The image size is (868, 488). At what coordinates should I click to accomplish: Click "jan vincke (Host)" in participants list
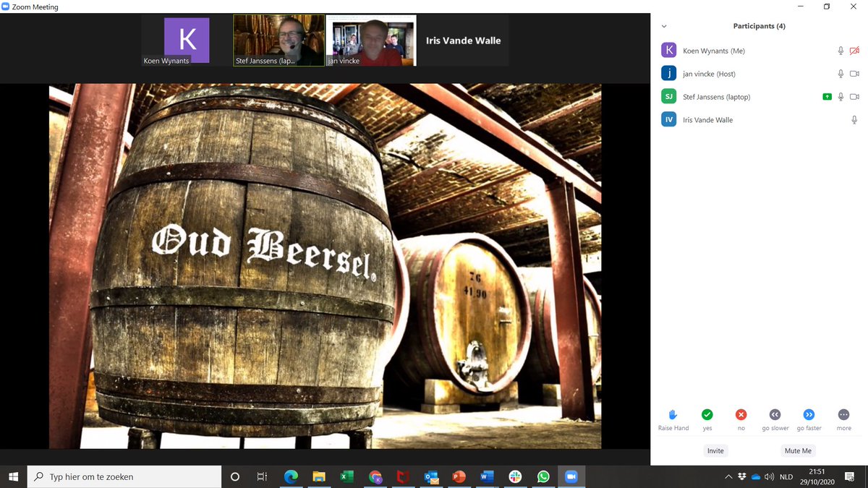[x=709, y=74]
